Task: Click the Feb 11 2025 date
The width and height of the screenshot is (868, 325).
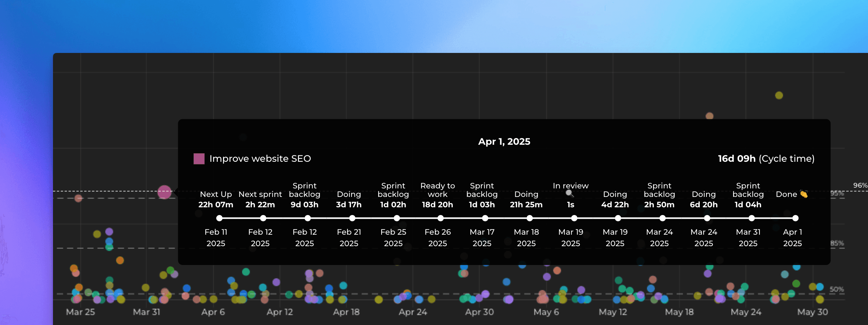Action: click(x=216, y=238)
